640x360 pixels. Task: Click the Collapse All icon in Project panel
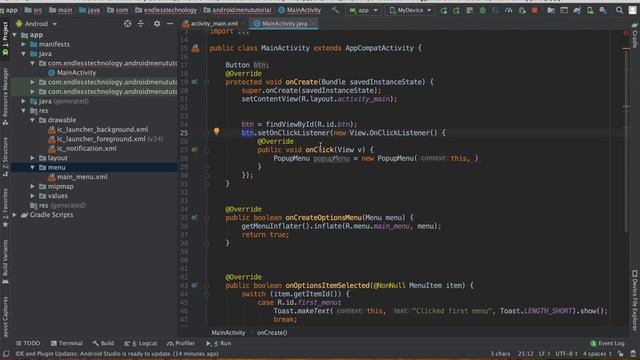[141, 24]
